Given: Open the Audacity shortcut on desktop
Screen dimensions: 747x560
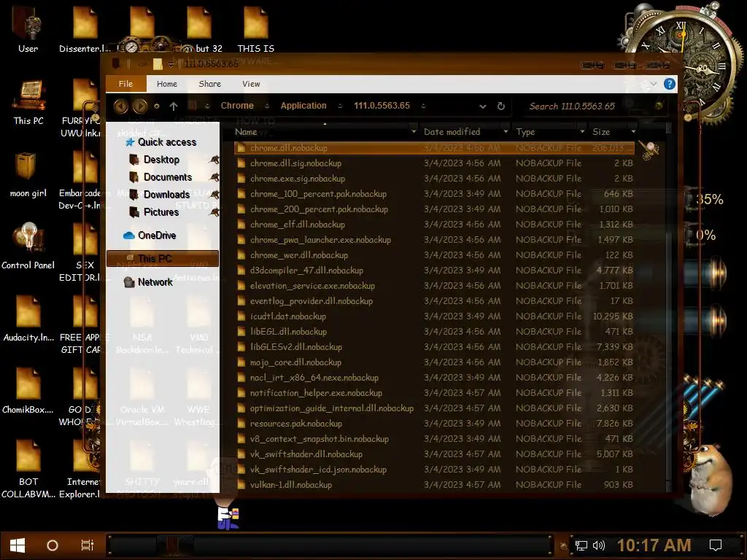Looking at the screenshot, I should point(28,318).
